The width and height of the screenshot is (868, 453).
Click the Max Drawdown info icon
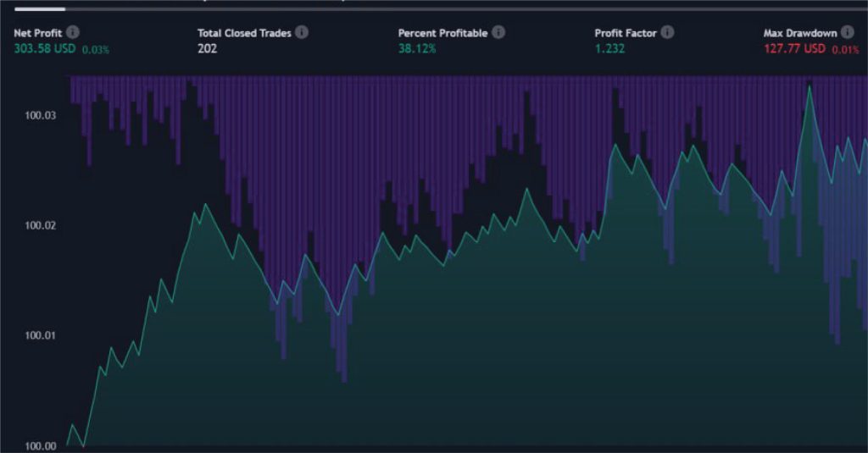click(x=848, y=33)
